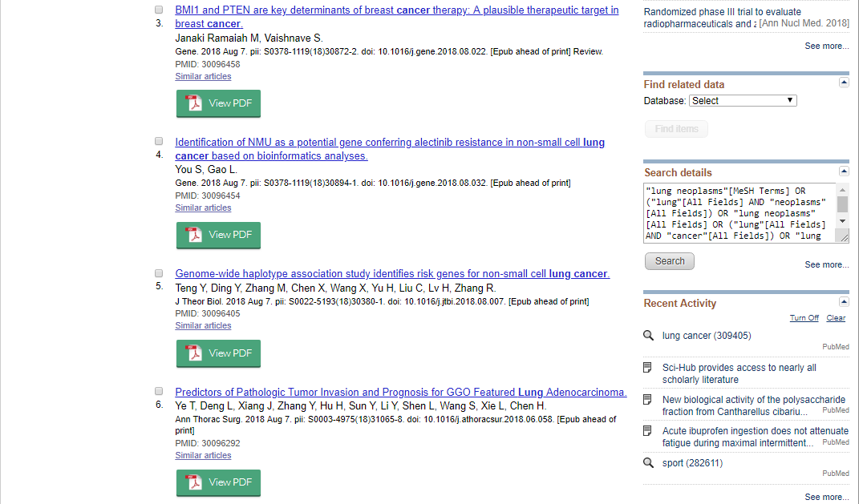Viewport: 859px width, 504px height.
Task: Collapse the Search details panel
Action: pos(844,171)
